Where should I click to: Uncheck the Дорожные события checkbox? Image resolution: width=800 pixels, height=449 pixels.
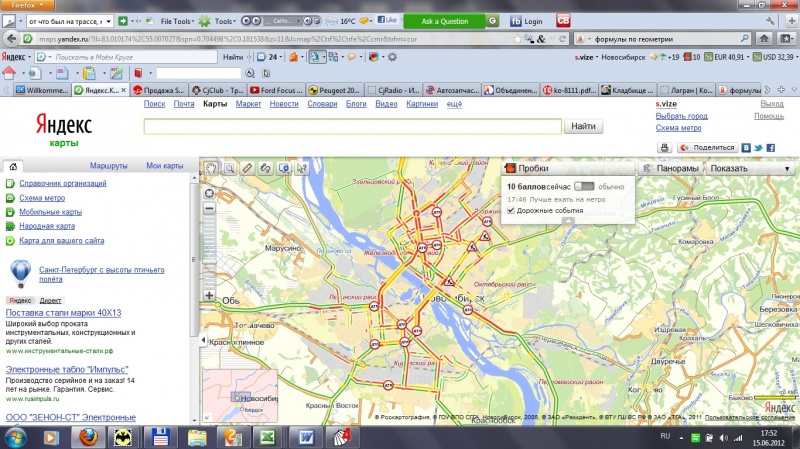click(511, 210)
